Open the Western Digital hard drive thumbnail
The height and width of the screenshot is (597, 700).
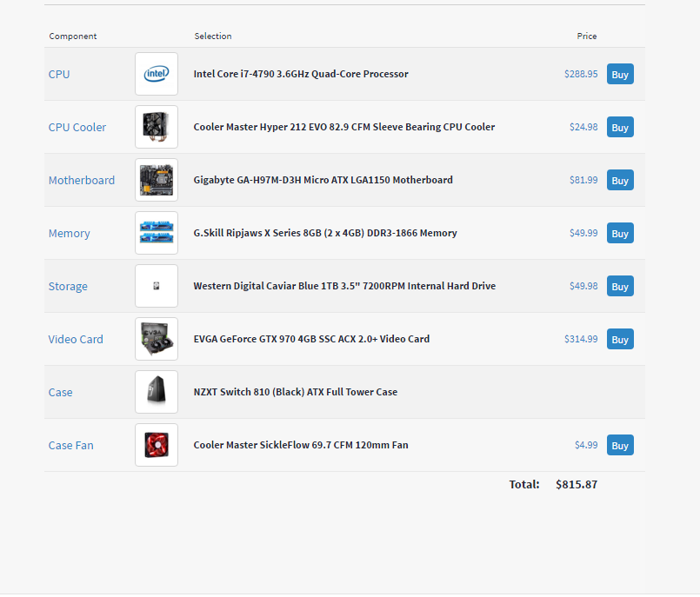[x=157, y=286]
